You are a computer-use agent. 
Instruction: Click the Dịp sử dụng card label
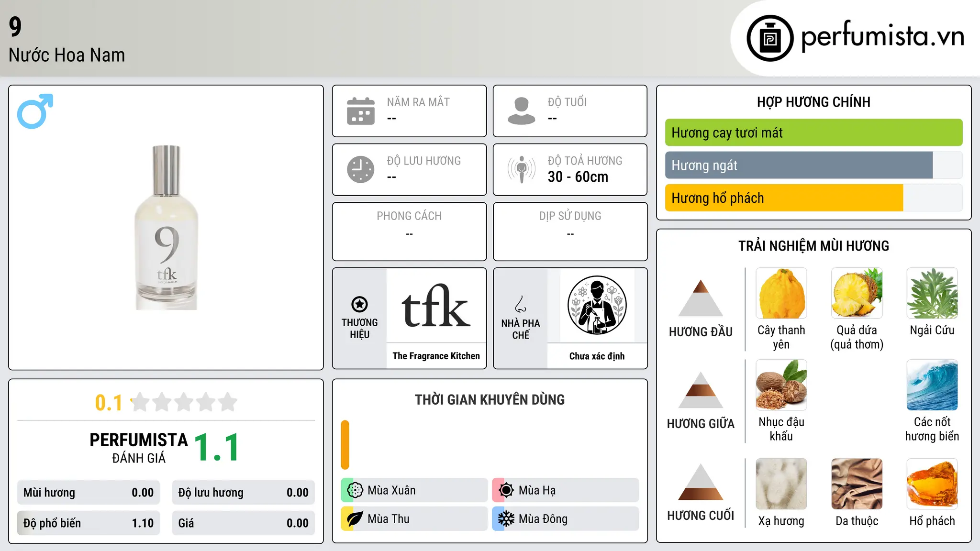tap(570, 216)
